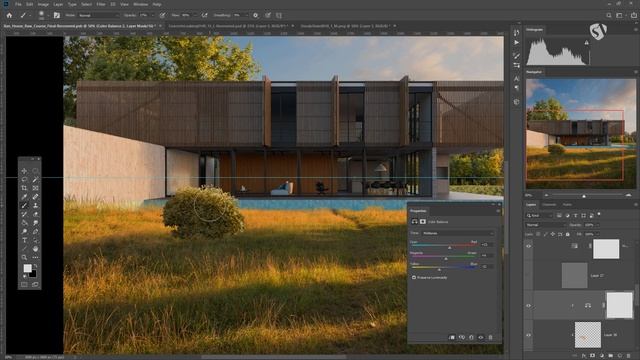
Task: Delete layer using Layers panel trash icon
Action: [x=629, y=356]
